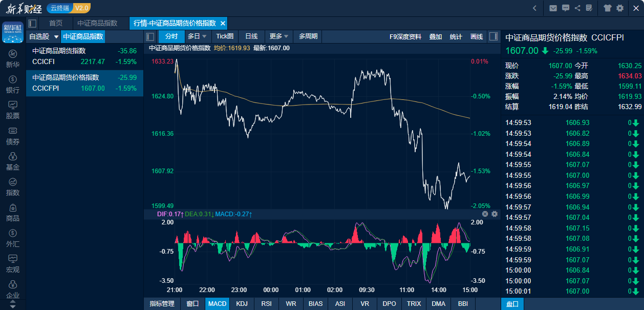Open the 股票 (Stocks) sidebar section
The width and height of the screenshot is (644, 310).
[x=13, y=109]
